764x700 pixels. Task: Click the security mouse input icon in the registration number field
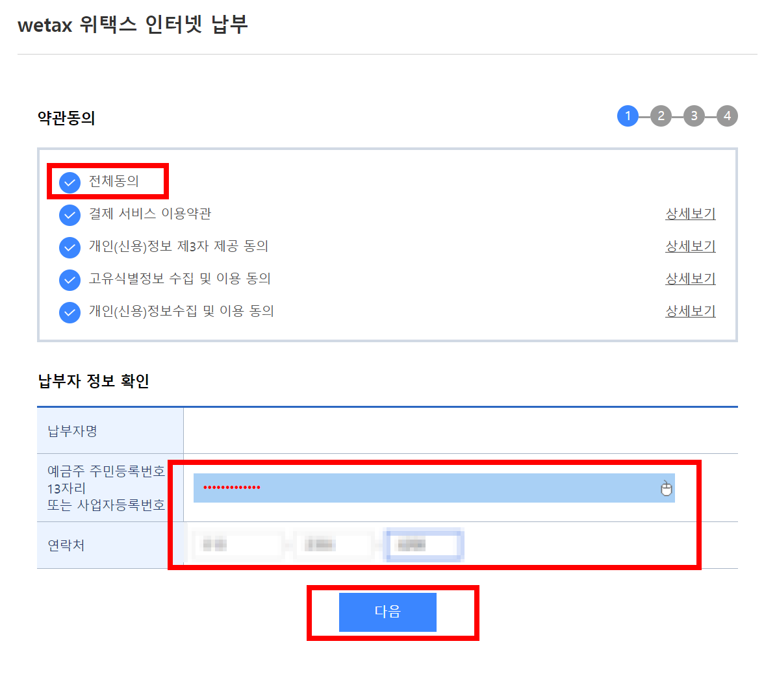tap(666, 488)
